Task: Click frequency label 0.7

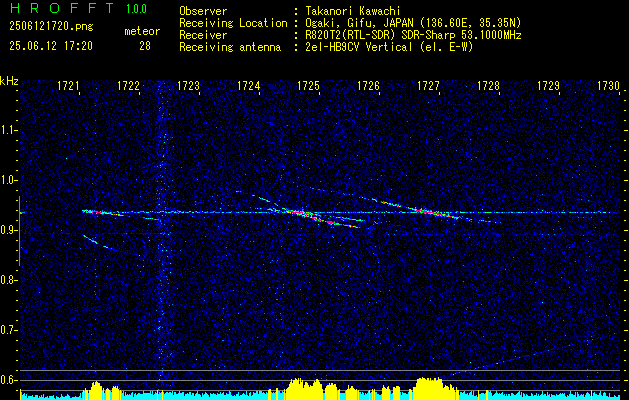Action: (8, 330)
